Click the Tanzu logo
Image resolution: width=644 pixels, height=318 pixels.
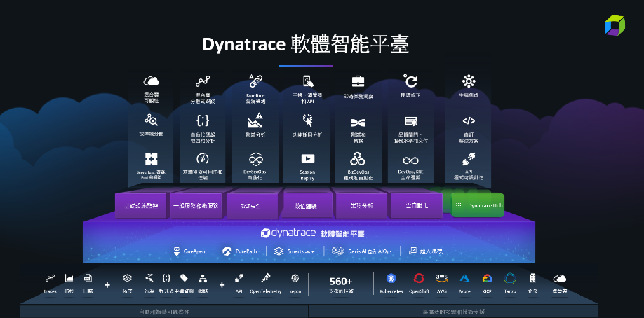click(510, 278)
